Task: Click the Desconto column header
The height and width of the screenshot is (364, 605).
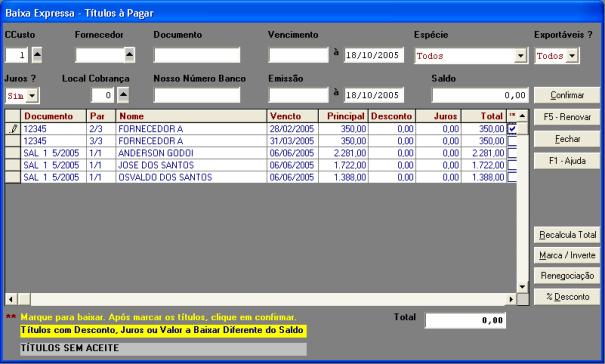Action: [x=392, y=116]
